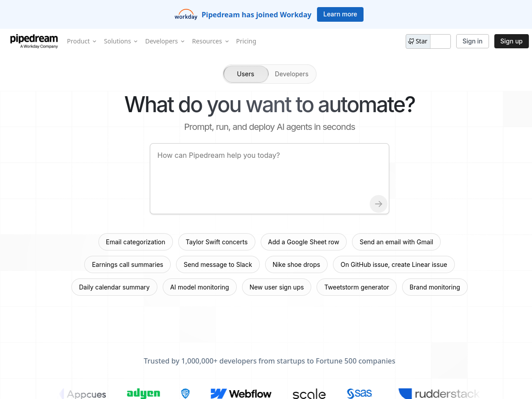Click the Warner Bros shield logo

(185, 393)
